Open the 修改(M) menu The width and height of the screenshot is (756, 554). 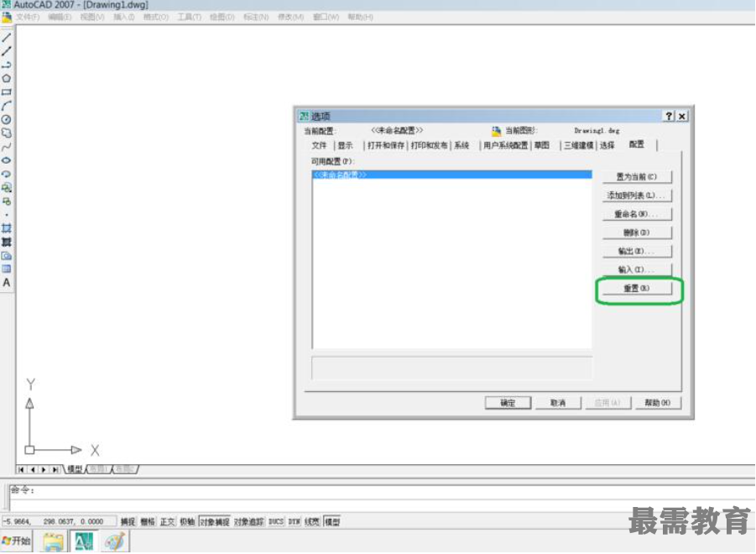(x=290, y=17)
